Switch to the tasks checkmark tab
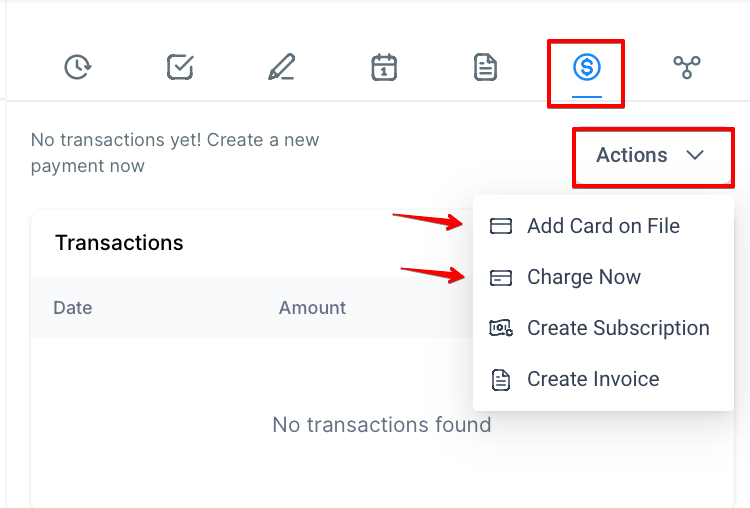 tap(180, 67)
